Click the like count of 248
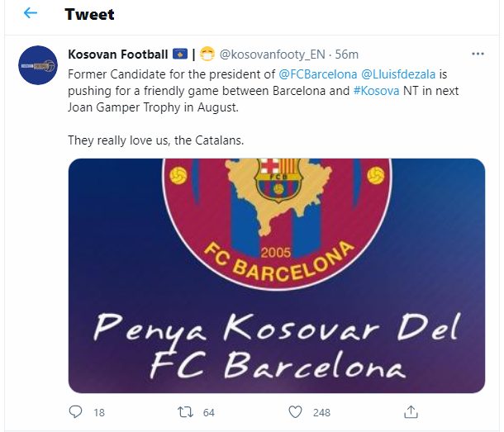This screenshot has width=504, height=432. coord(321,412)
